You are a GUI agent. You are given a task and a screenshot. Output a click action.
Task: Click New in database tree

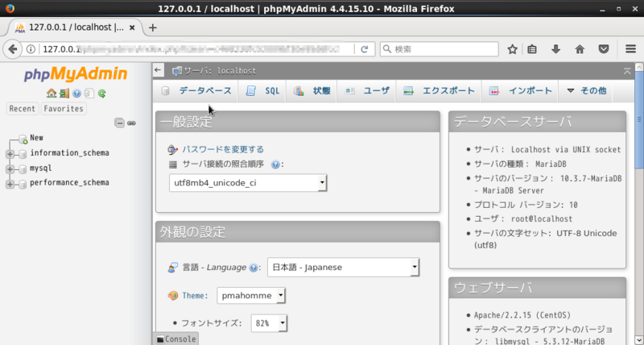pos(36,138)
